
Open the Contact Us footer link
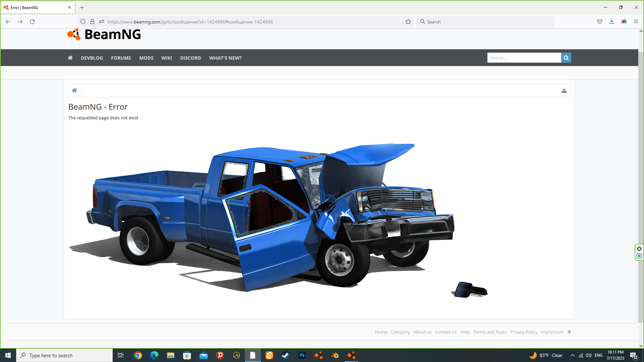coord(446,332)
